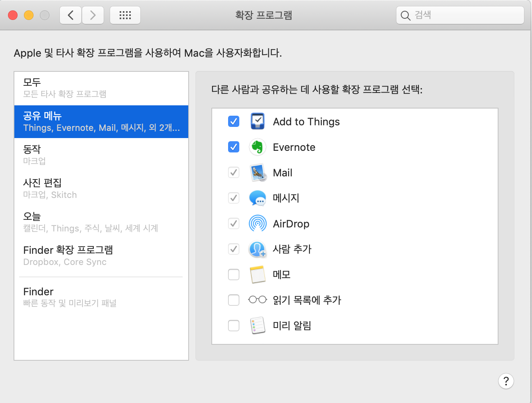This screenshot has width=532, height=403.
Task: Select the 동작 category
Action: 101,155
